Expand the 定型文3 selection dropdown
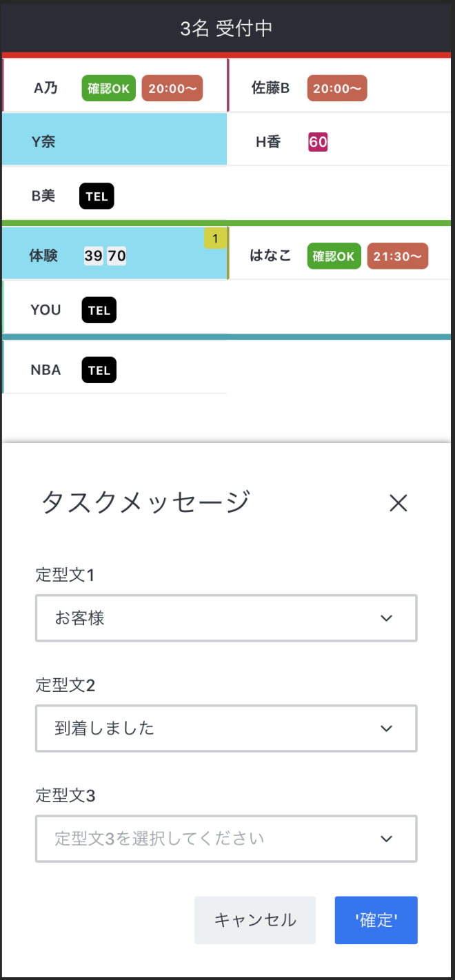Screen dimensions: 455x980 coord(226,839)
